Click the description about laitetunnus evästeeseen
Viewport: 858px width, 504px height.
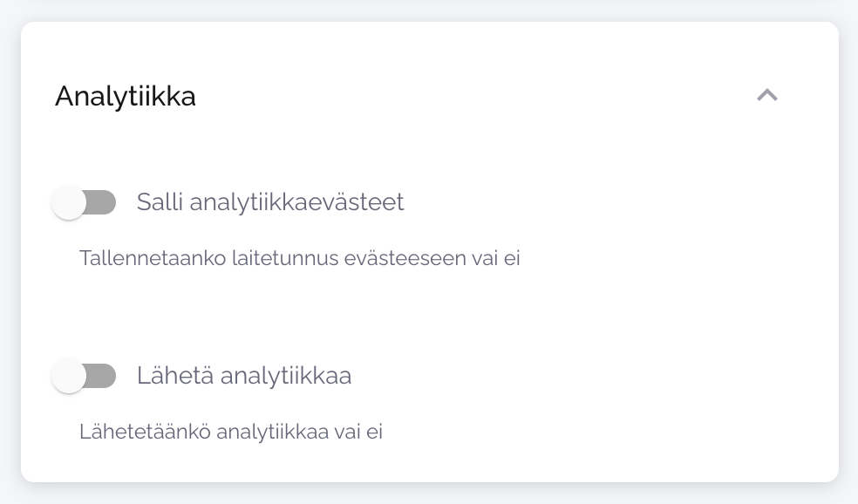[299, 258]
